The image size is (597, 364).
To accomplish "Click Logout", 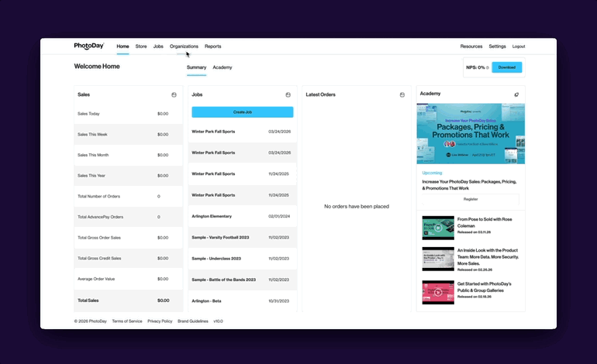I will (x=519, y=46).
